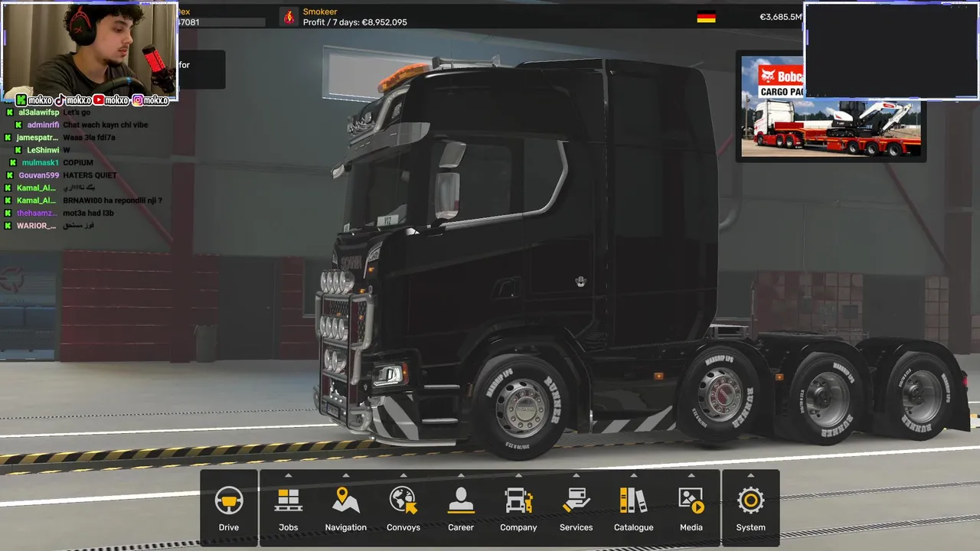Click the chat message COPIUM
980x551 pixels.
(78, 163)
